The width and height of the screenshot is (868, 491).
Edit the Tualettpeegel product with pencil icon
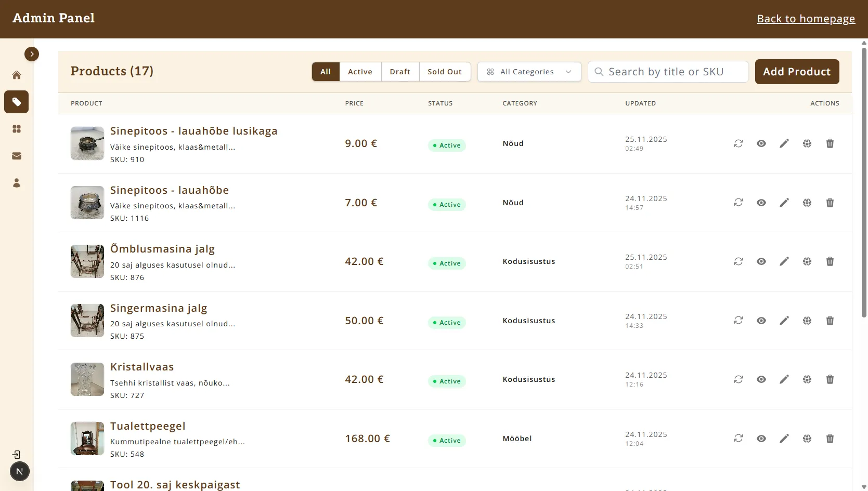pos(785,439)
